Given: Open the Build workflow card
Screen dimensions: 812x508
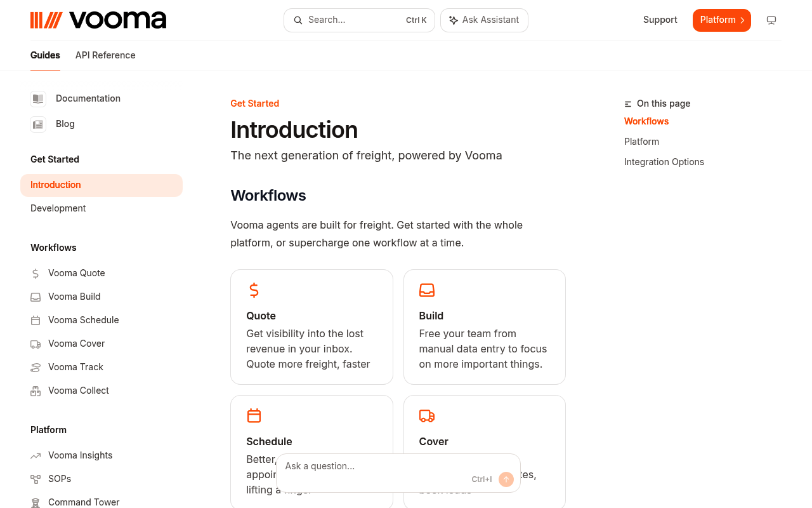Looking at the screenshot, I should tap(485, 327).
